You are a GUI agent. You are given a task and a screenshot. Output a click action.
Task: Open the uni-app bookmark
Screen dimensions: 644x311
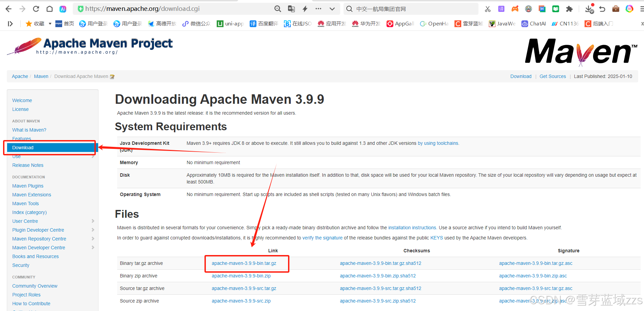point(230,23)
